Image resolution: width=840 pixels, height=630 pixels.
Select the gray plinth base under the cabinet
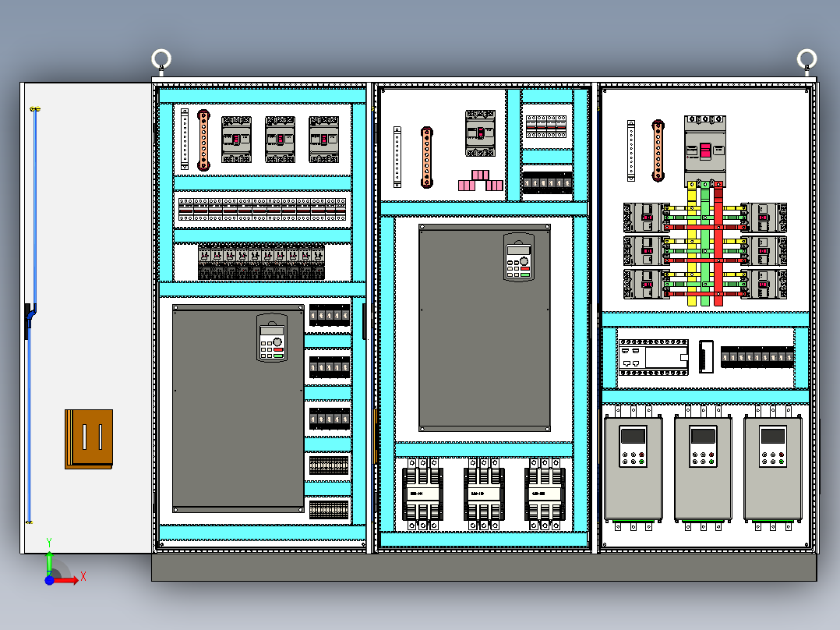click(x=485, y=568)
